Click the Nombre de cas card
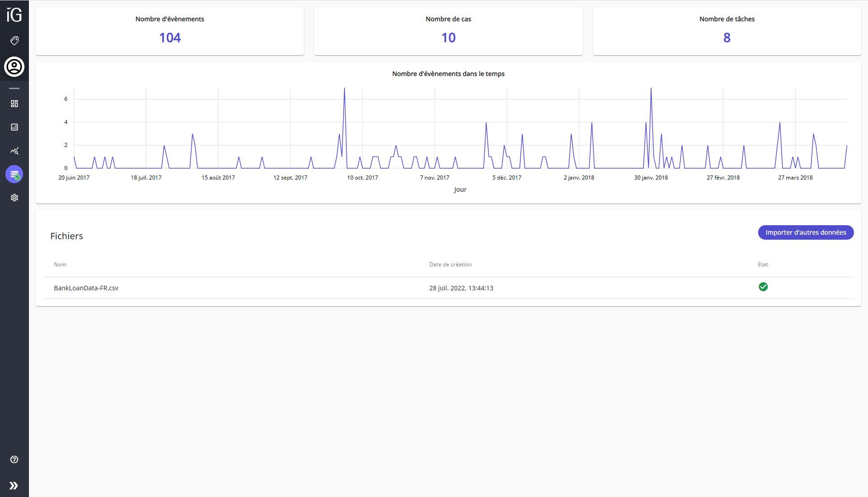868x497 pixels. click(448, 31)
